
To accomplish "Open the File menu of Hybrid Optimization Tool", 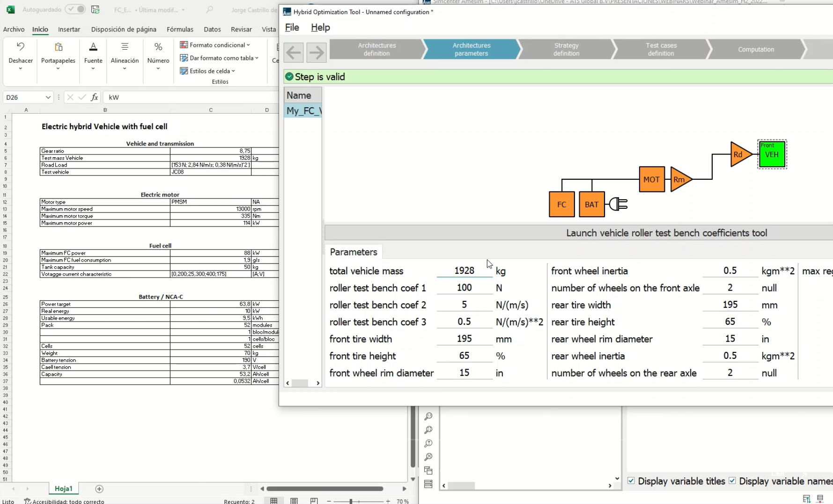I will pyautogui.click(x=292, y=27).
